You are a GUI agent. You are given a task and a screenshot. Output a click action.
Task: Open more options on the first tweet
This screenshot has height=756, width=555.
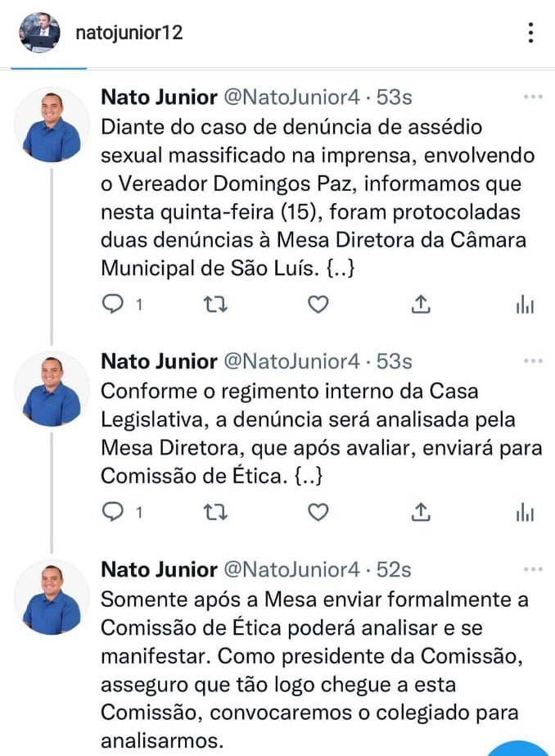(x=533, y=97)
